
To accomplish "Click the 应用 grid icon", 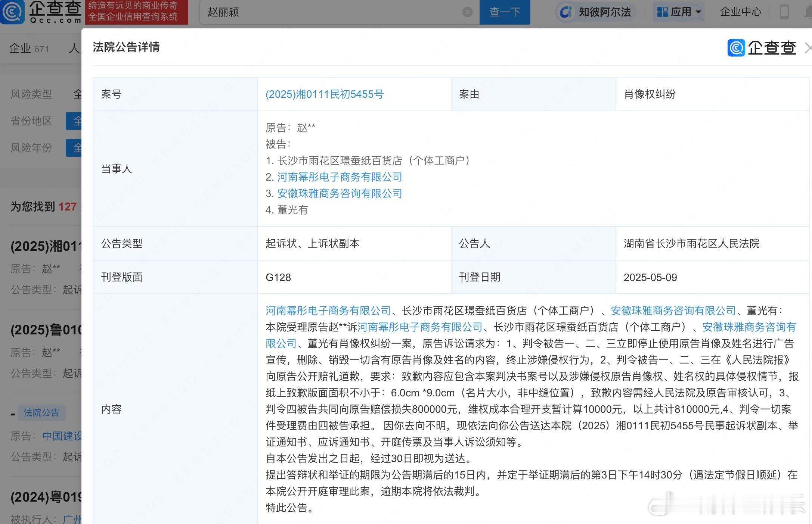I will [662, 12].
